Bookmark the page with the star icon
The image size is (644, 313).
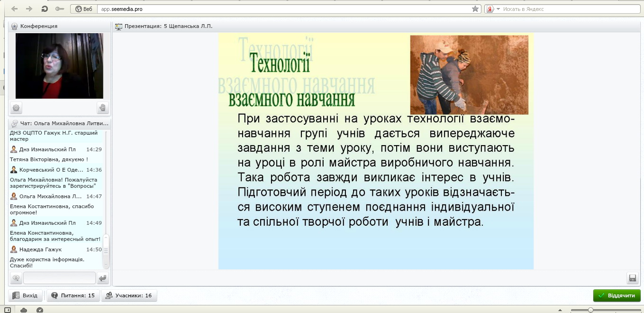(x=475, y=9)
